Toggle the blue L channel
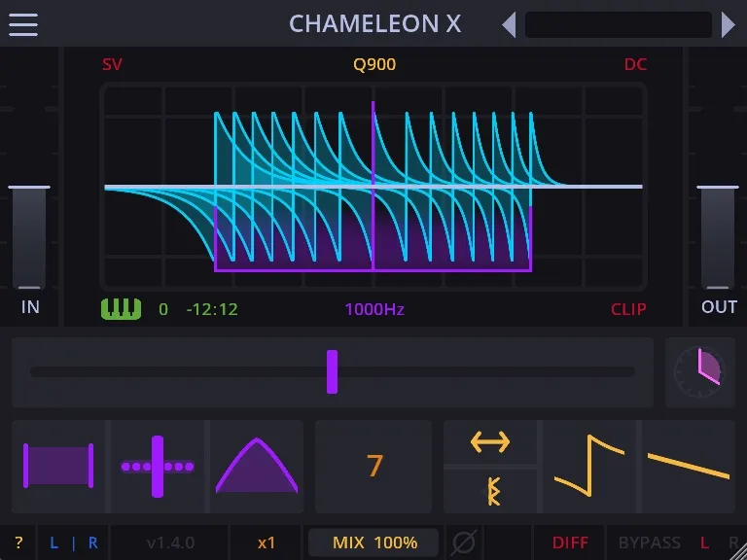Viewport: 747px width, 560px height. point(54,542)
